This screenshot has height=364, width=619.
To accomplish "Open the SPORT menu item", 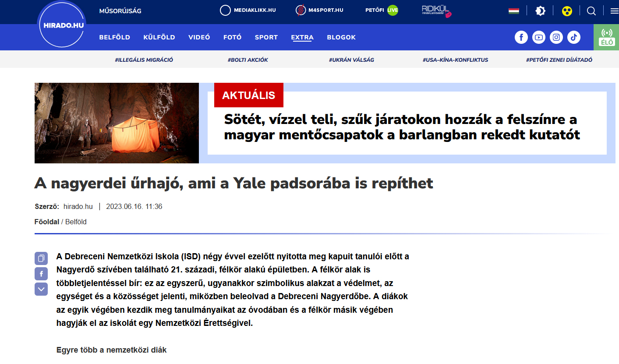I will 266,37.
